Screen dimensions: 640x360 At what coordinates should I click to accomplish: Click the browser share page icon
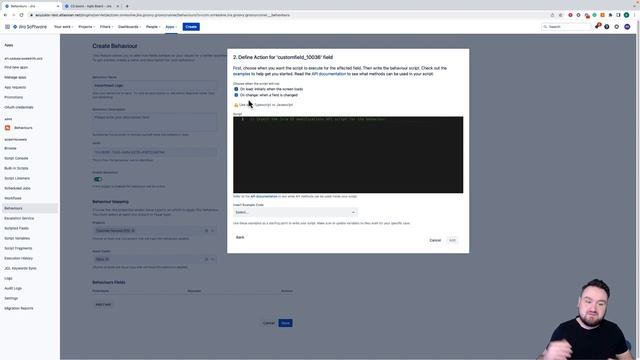552,15
